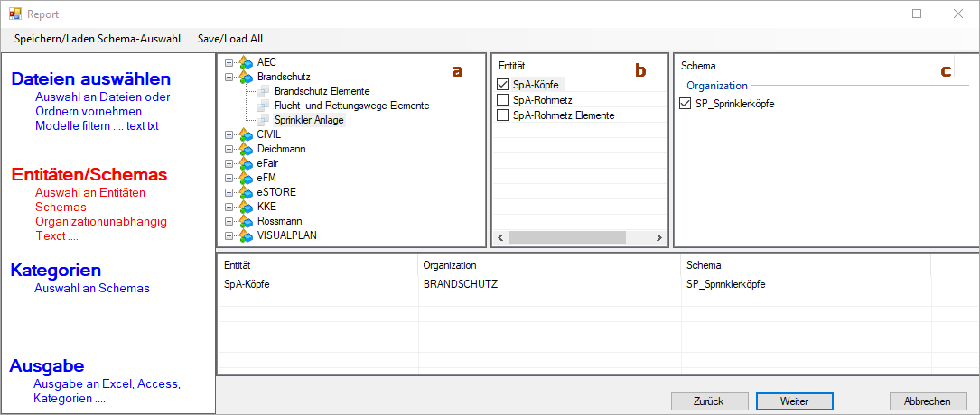Click the Report window app icon
The height and width of the screenshot is (415, 980).
(15, 14)
